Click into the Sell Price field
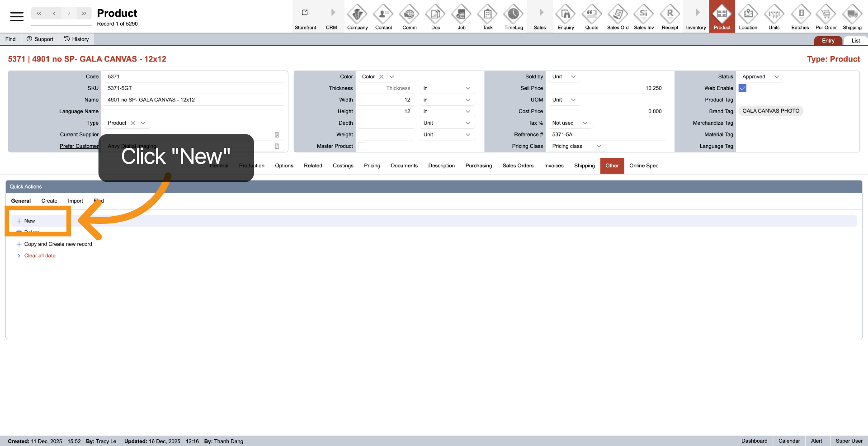This screenshot has width=868, height=446. [x=606, y=88]
